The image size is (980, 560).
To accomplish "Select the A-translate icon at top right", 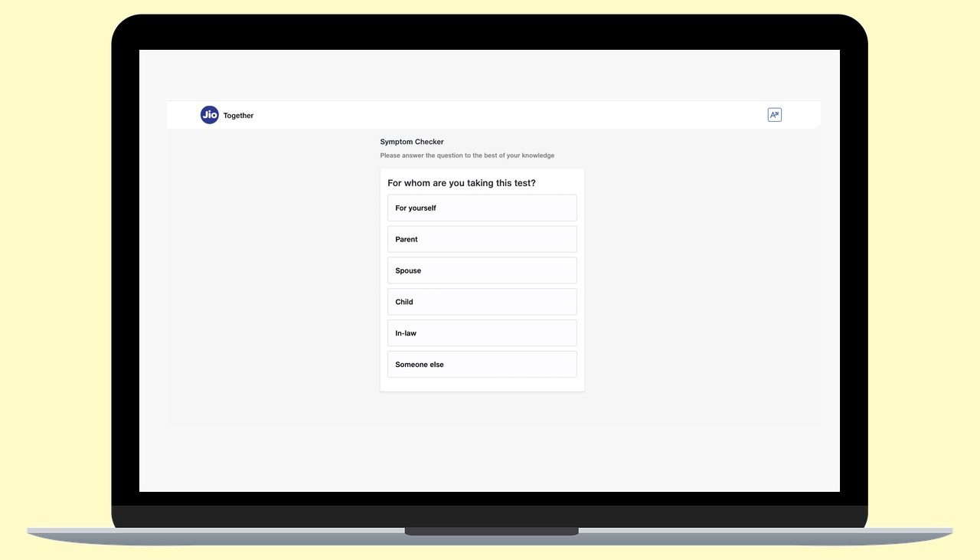I will pos(774,113).
